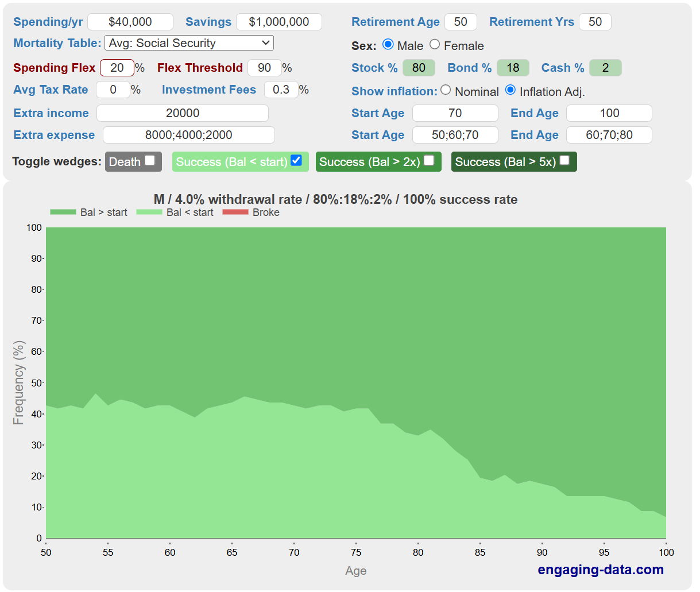Click the Extra income input field
Image resolution: width=700 pixels, height=592 pixels.
coord(183,113)
